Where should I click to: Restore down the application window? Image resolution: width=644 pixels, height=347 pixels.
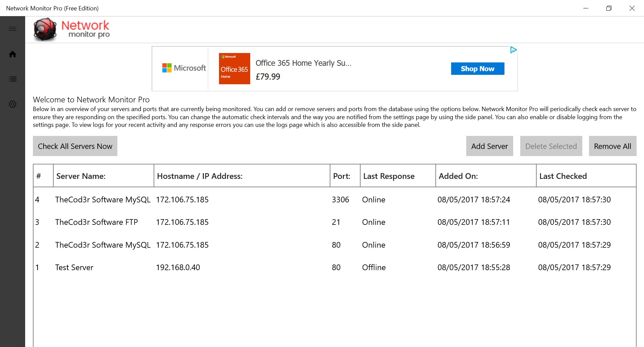coord(609,8)
